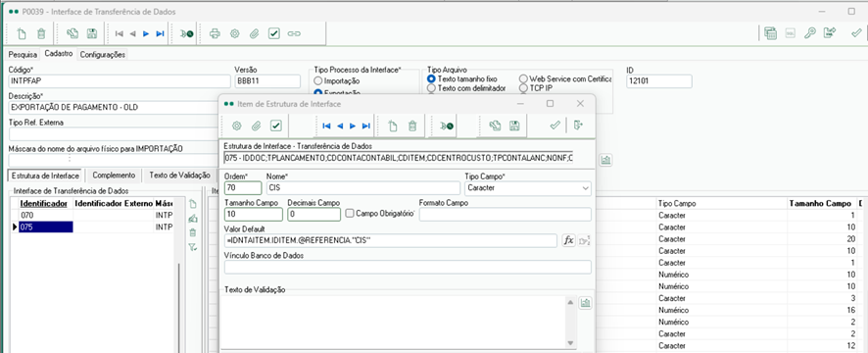The width and height of the screenshot is (868, 353).
Task: Click chart icon beside Texto de Validação box
Action: pyautogui.click(x=586, y=303)
